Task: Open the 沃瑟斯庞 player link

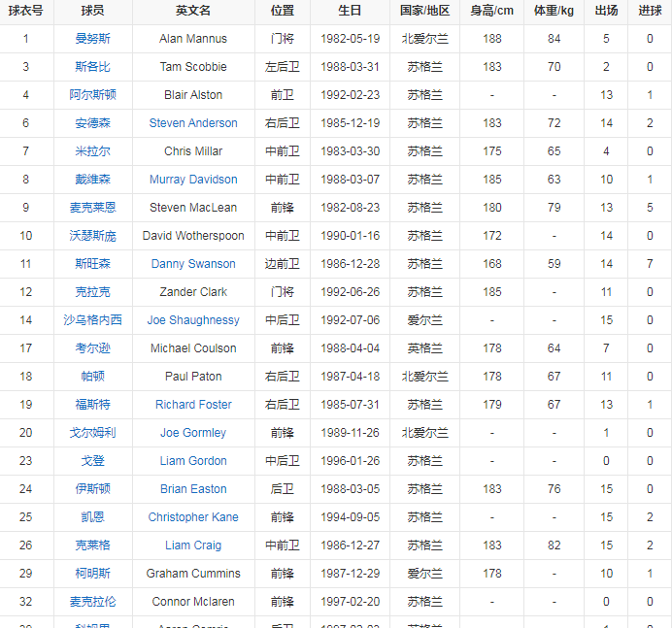Action: [x=93, y=236]
